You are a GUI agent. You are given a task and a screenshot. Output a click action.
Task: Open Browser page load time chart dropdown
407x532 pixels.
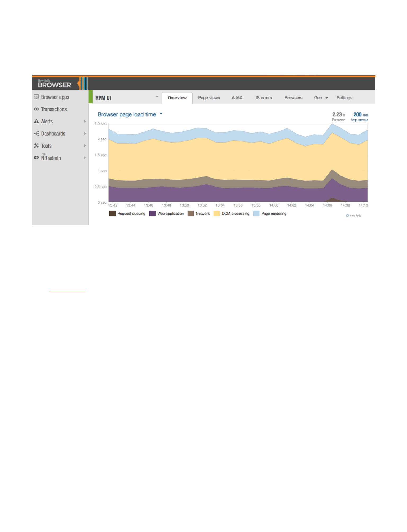point(161,114)
